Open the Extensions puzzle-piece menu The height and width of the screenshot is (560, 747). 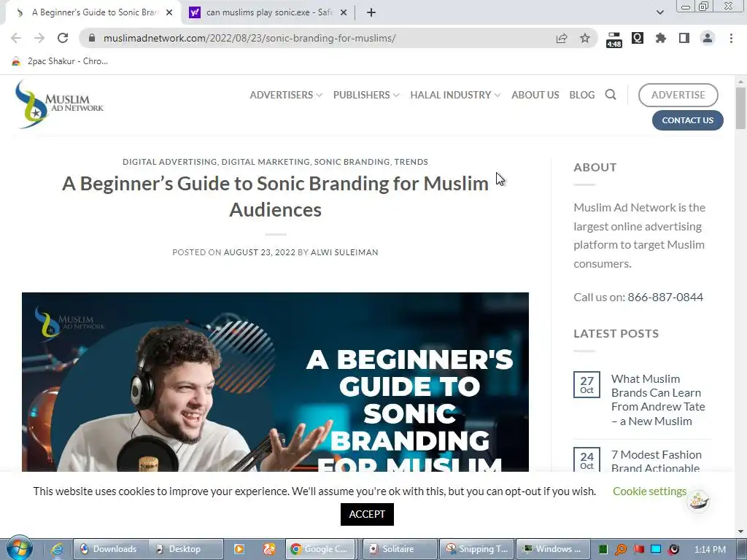tap(661, 38)
